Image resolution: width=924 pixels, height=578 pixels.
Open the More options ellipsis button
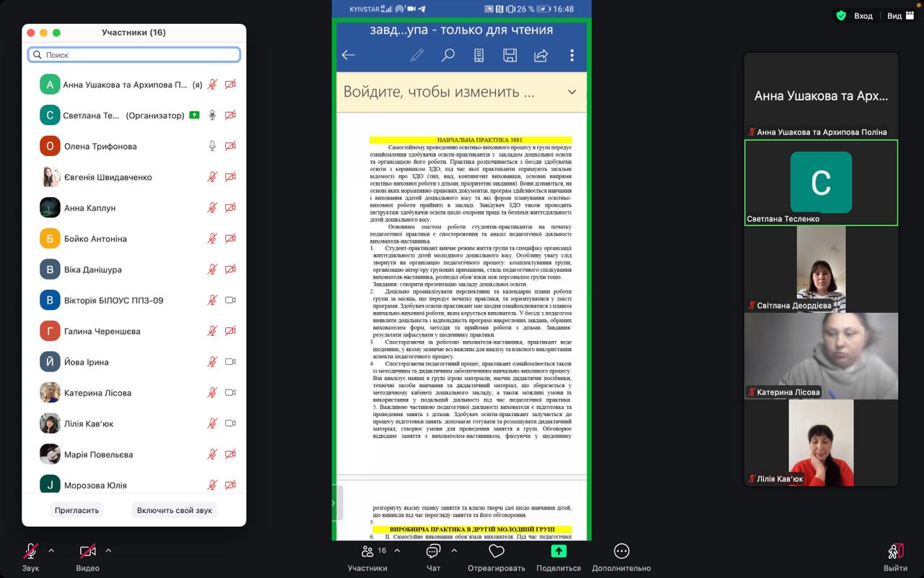(622, 551)
